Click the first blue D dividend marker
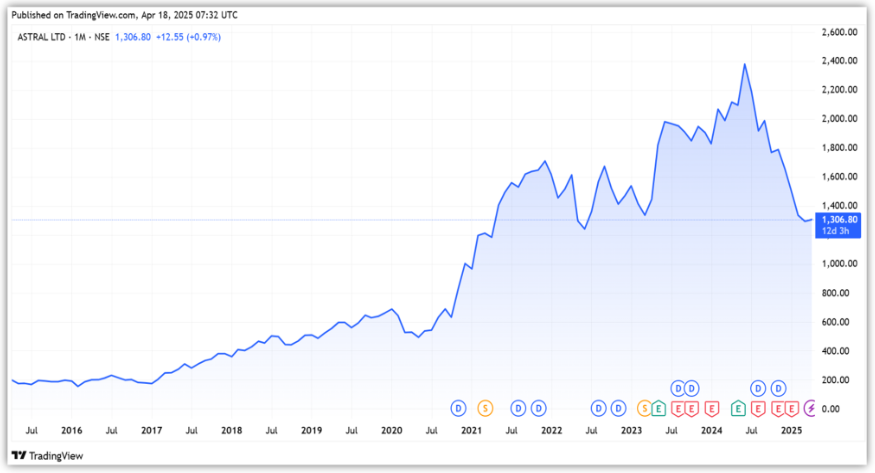This screenshot has height=473, width=875. tap(458, 408)
